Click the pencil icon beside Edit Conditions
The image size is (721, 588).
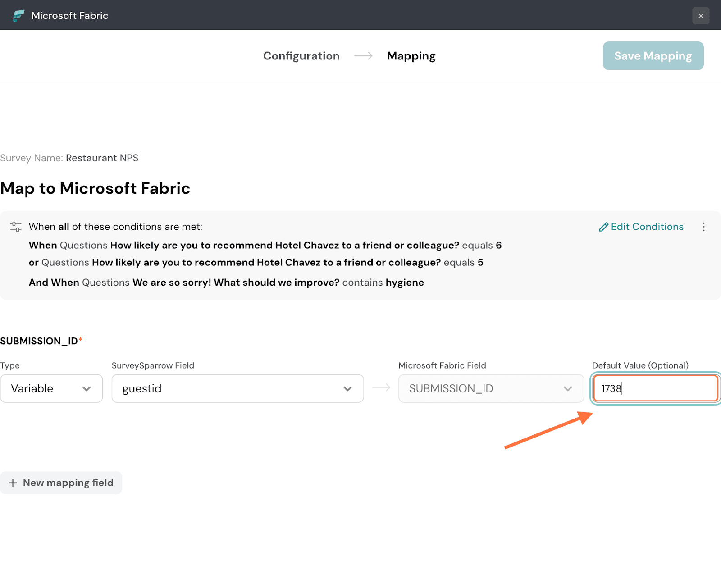pos(603,227)
